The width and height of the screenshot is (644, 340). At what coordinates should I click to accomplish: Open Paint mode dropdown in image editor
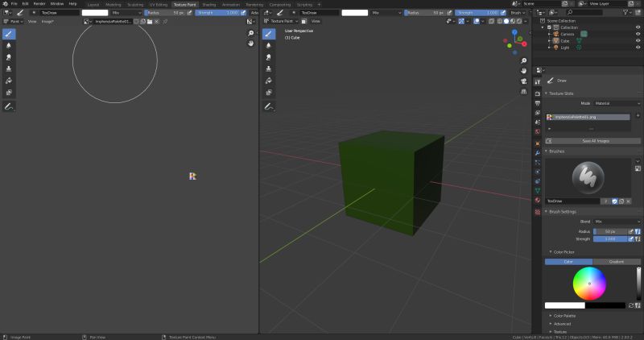(13, 22)
